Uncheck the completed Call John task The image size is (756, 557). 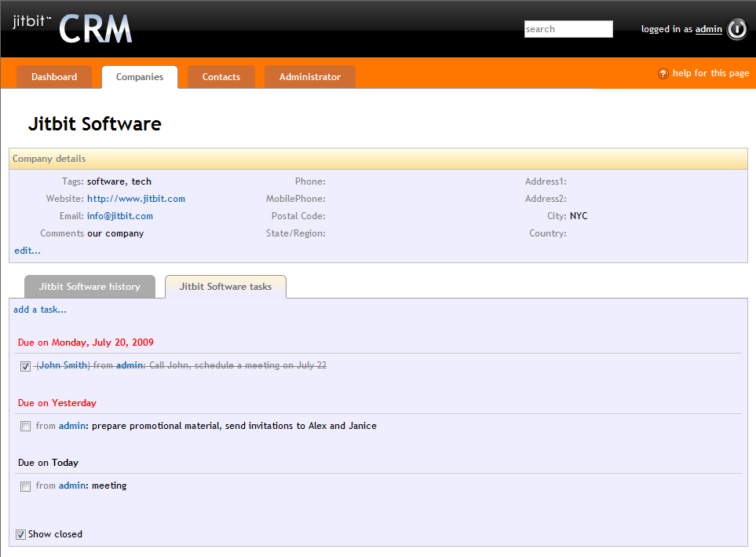click(26, 366)
